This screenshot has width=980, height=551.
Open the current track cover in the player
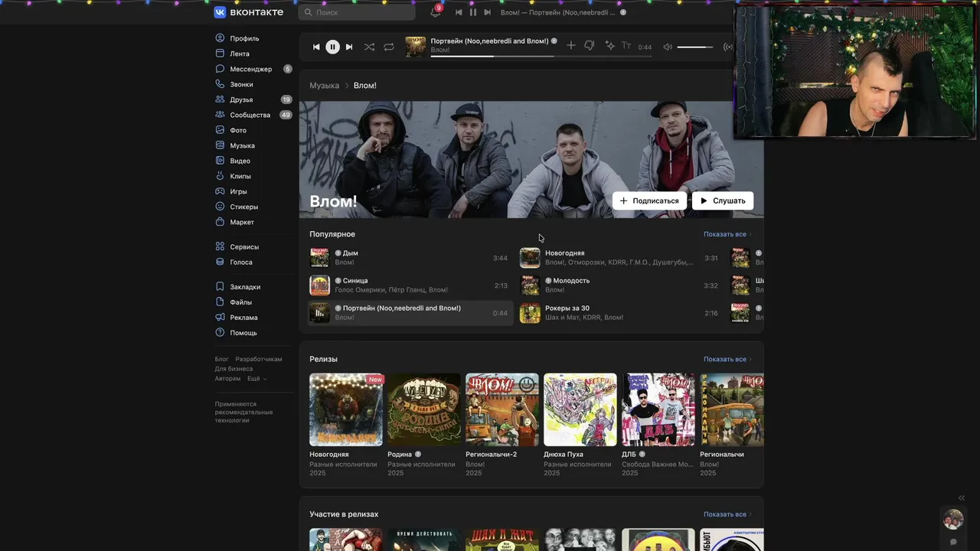tap(415, 47)
